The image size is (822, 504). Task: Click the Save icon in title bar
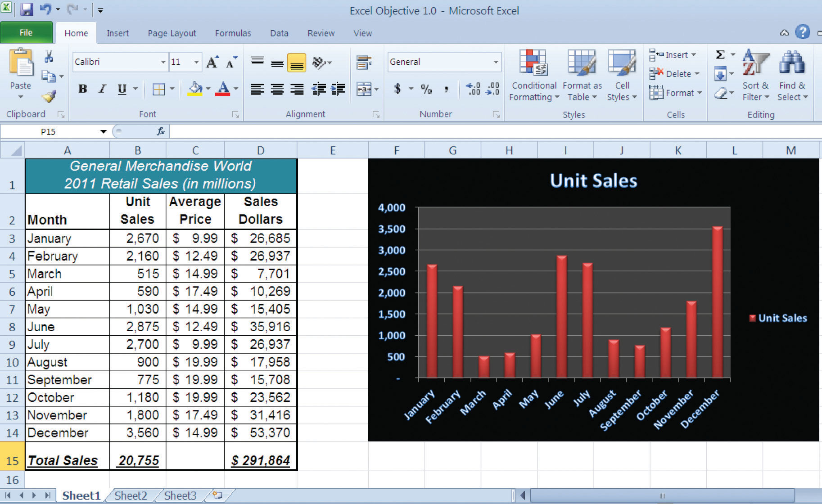pos(27,9)
